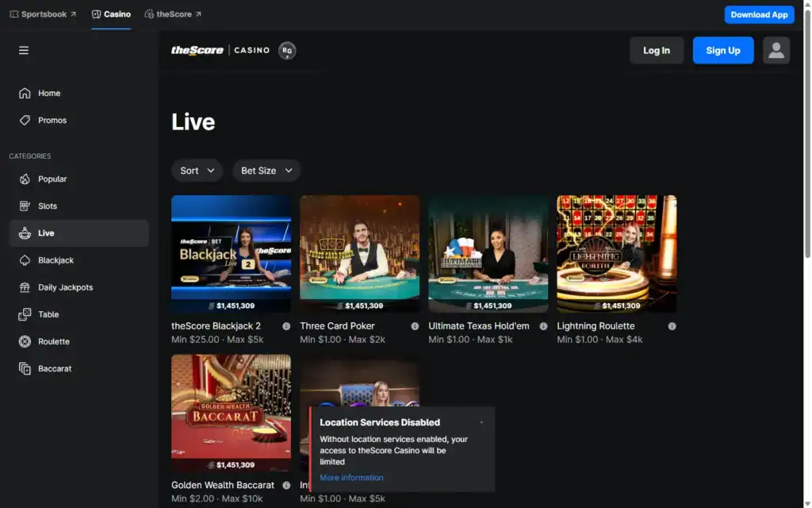Open the user profile avatar icon
812x508 pixels.
click(x=776, y=50)
